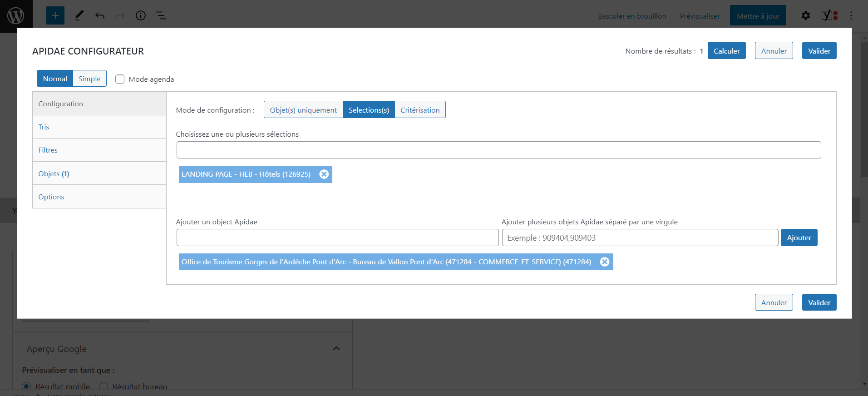Open the Configuration side tab
The image size is (868, 396).
click(x=99, y=104)
